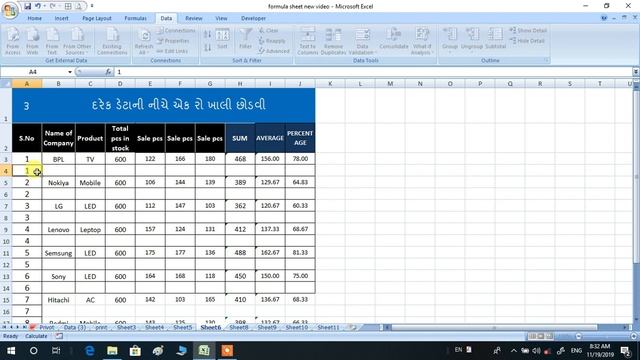This screenshot has width=640, height=360.
Task: Switch to Sheet10 worksheet tab
Action: (297, 327)
